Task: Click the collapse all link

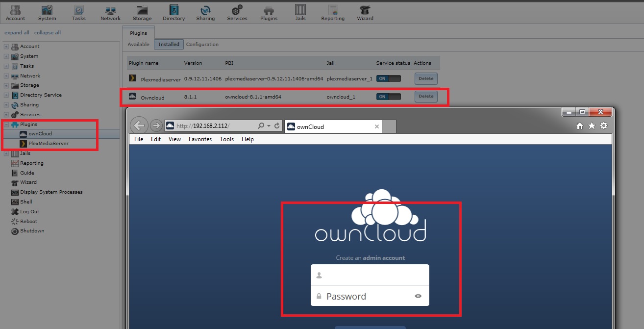Action: click(x=48, y=33)
